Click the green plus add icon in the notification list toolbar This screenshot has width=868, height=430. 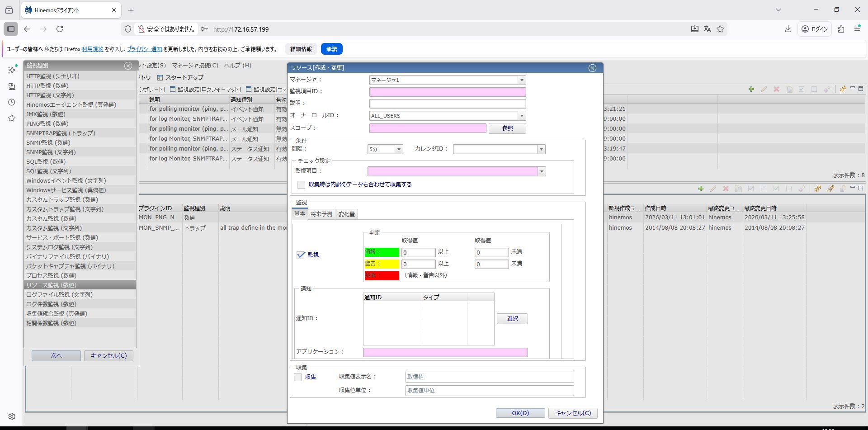coord(751,90)
